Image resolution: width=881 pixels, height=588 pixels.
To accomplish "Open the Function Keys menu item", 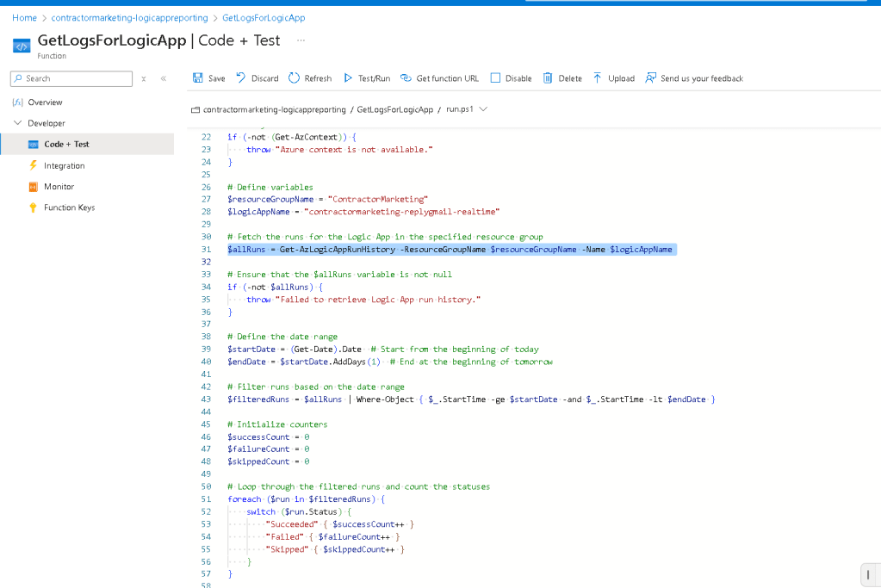I will pyautogui.click(x=69, y=207).
